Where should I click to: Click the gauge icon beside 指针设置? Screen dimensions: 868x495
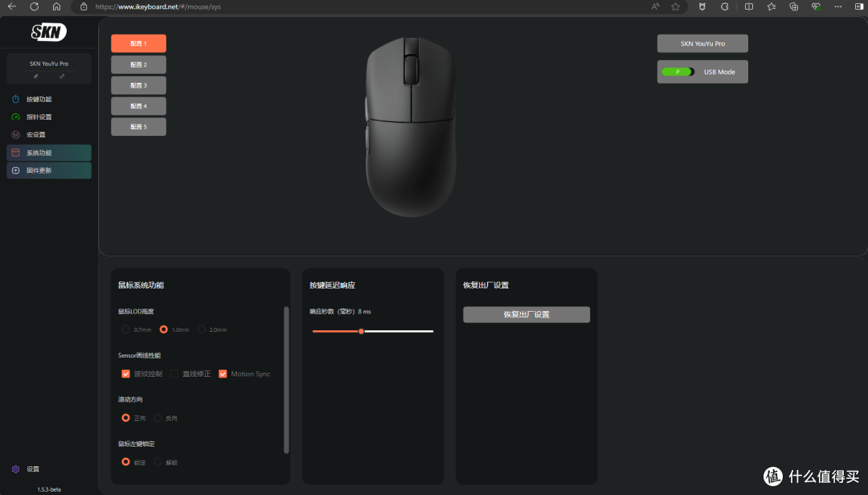pos(15,117)
